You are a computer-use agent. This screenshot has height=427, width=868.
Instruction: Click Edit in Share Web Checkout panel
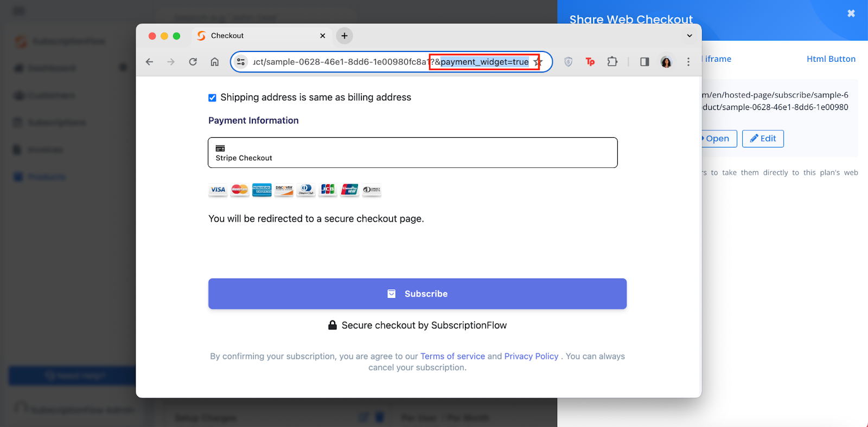pyautogui.click(x=763, y=139)
